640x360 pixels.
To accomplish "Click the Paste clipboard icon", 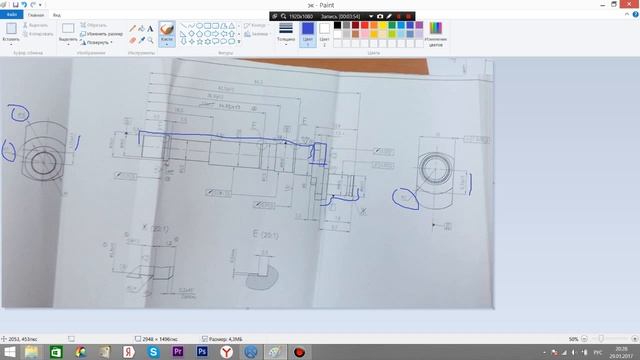I will [11, 29].
